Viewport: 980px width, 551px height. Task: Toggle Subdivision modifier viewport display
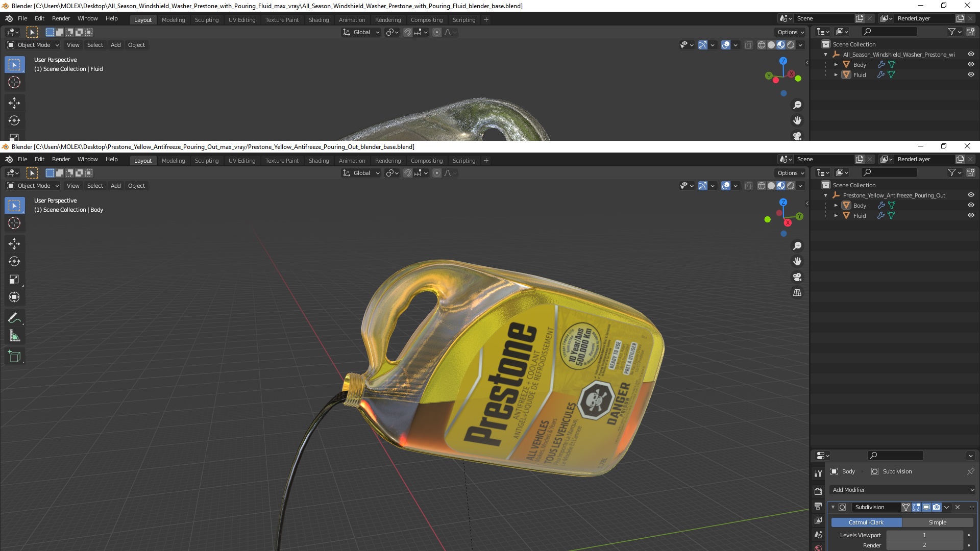point(926,507)
